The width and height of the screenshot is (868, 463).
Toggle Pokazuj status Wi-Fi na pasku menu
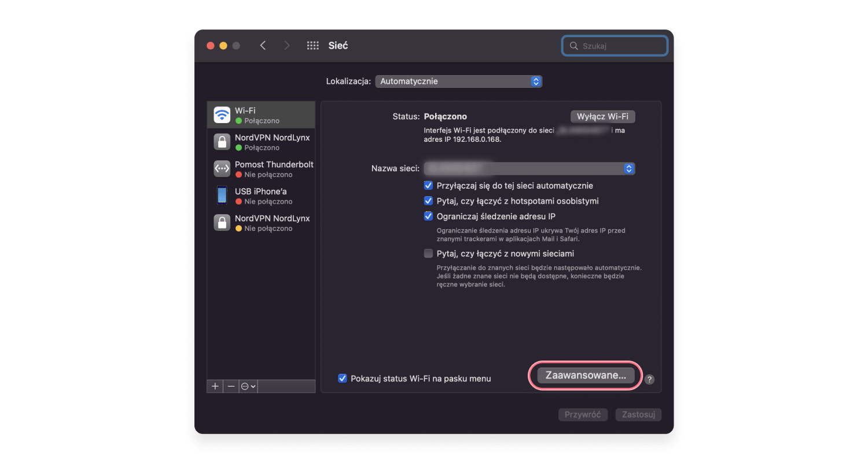(343, 379)
